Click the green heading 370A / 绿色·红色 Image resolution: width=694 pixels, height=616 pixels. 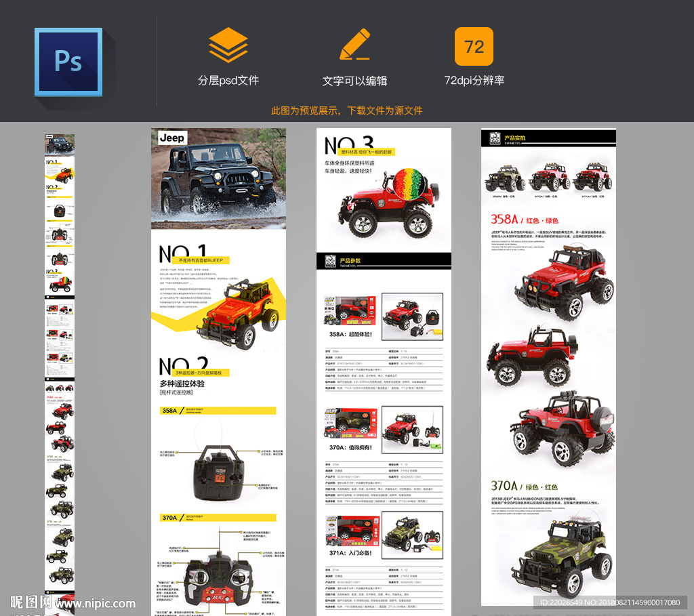pos(524,486)
